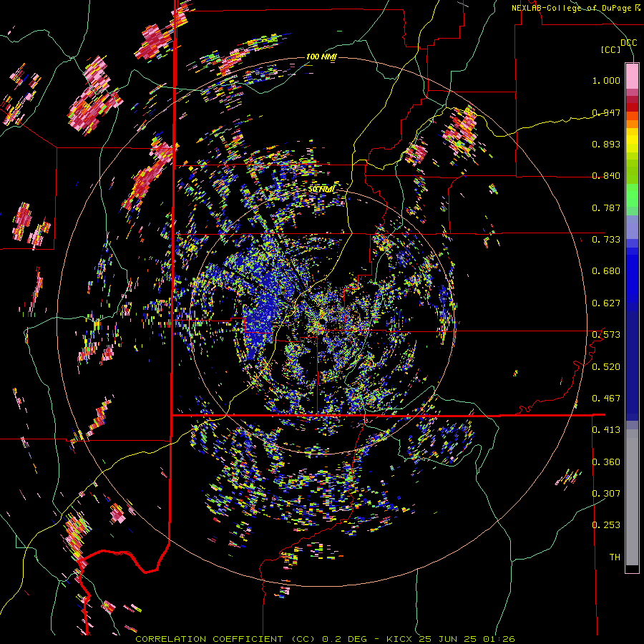Click the 0.680 scale value

coord(606,270)
